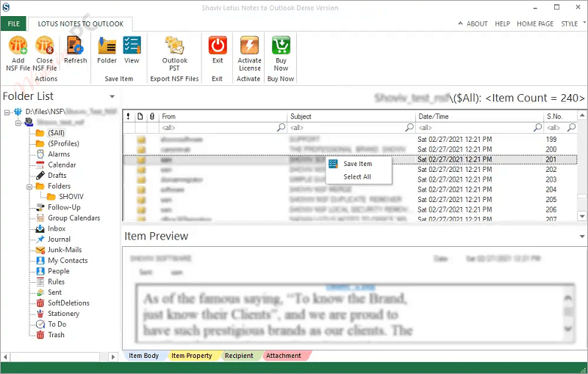Sort list by S.No. column header
The image size is (588, 374).
[561, 117]
